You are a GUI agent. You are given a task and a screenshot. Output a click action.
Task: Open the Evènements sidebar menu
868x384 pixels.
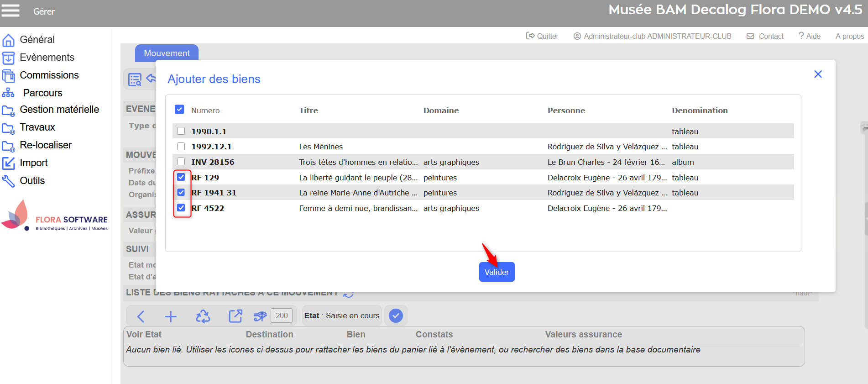click(47, 58)
